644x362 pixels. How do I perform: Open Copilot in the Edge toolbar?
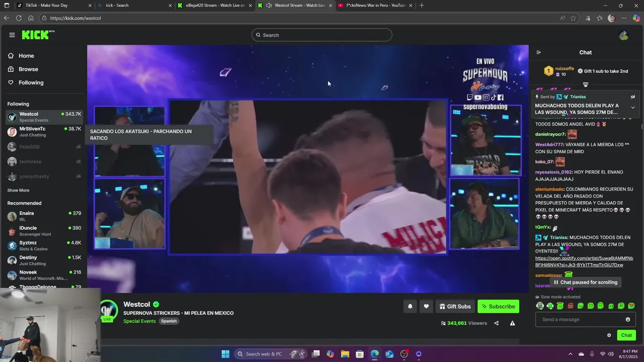[x=636, y=18]
